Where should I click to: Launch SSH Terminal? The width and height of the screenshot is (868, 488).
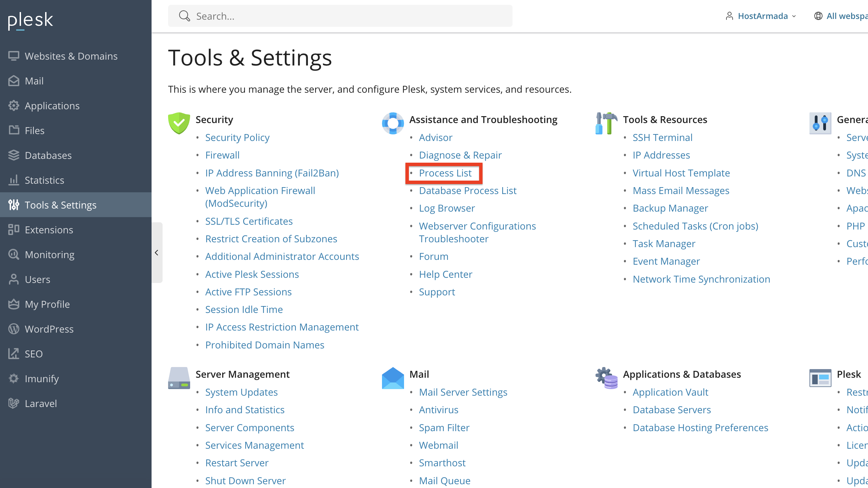[662, 138]
